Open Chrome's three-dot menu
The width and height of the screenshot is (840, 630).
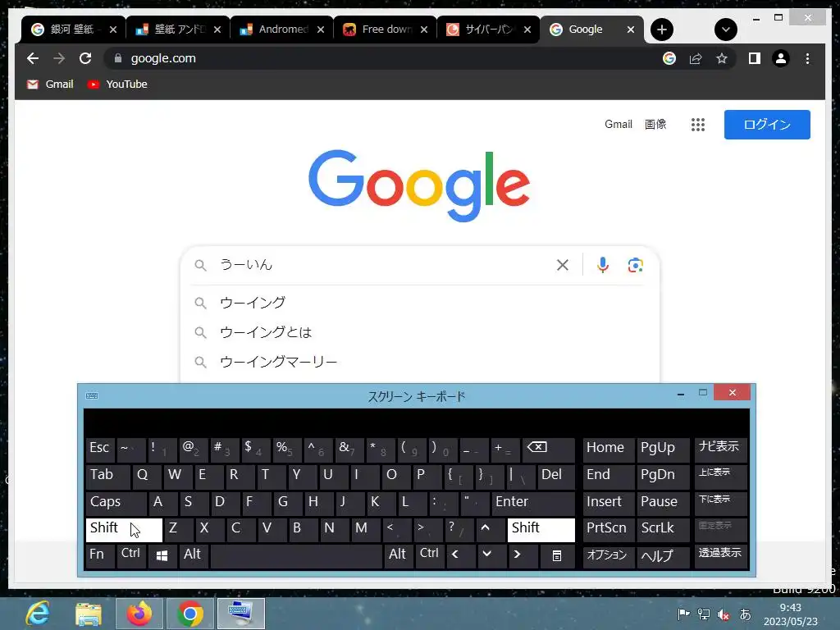tap(807, 58)
